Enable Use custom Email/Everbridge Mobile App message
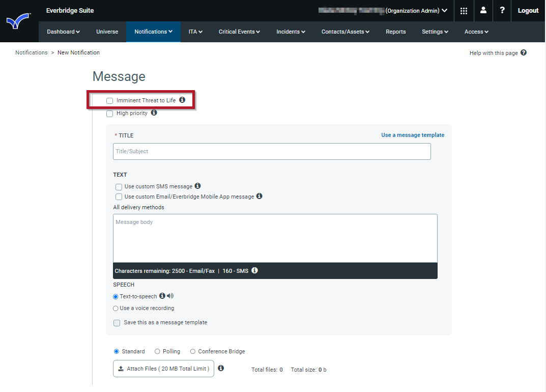This screenshot has height=392, width=546. (x=119, y=197)
